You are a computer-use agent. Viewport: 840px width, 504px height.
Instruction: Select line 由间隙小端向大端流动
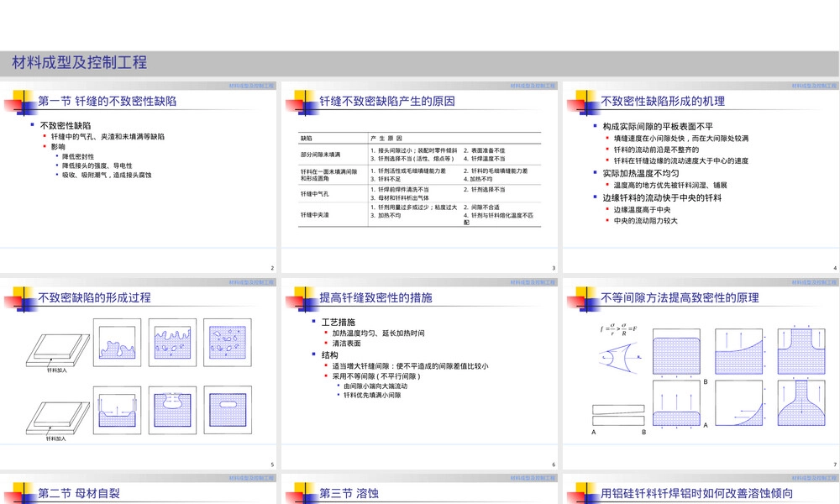[x=375, y=386]
